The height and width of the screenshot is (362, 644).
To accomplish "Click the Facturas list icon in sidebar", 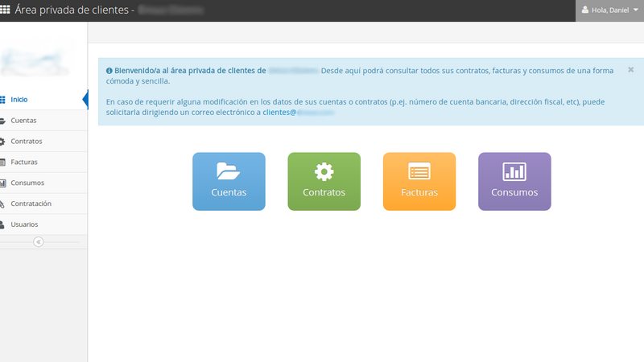I will (x=2, y=162).
